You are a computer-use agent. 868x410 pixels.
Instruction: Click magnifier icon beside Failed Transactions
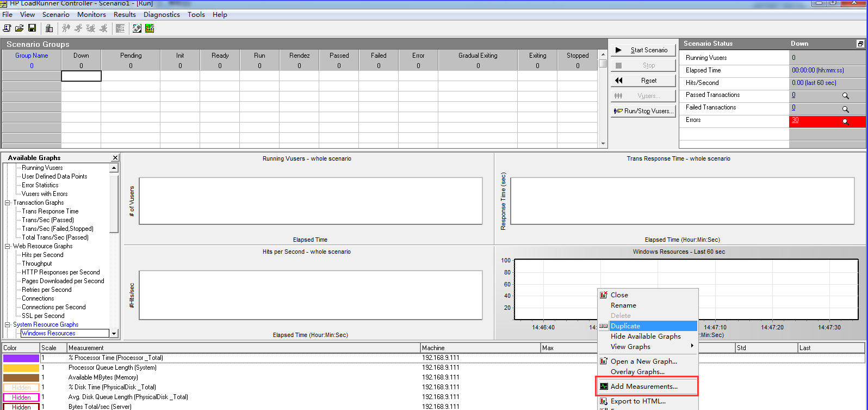tap(846, 109)
